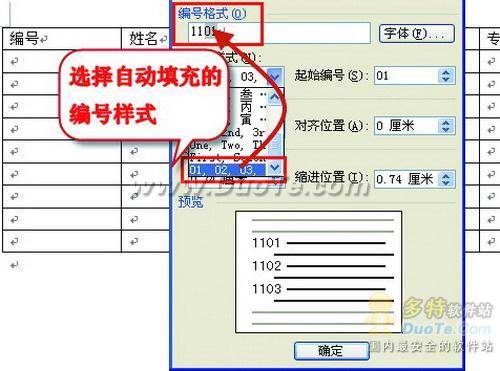Expand the numbering style dropdown arrow

[275, 77]
